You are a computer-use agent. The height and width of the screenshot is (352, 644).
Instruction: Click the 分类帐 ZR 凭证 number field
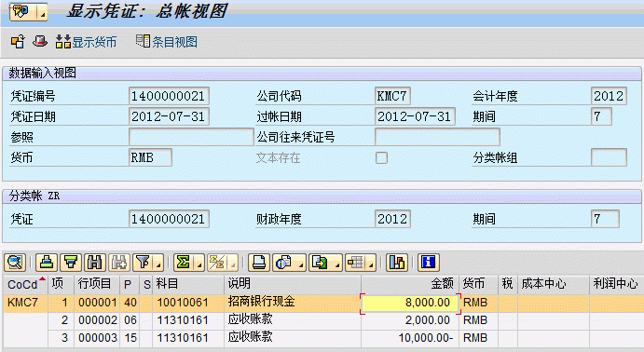(x=169, y=219)
